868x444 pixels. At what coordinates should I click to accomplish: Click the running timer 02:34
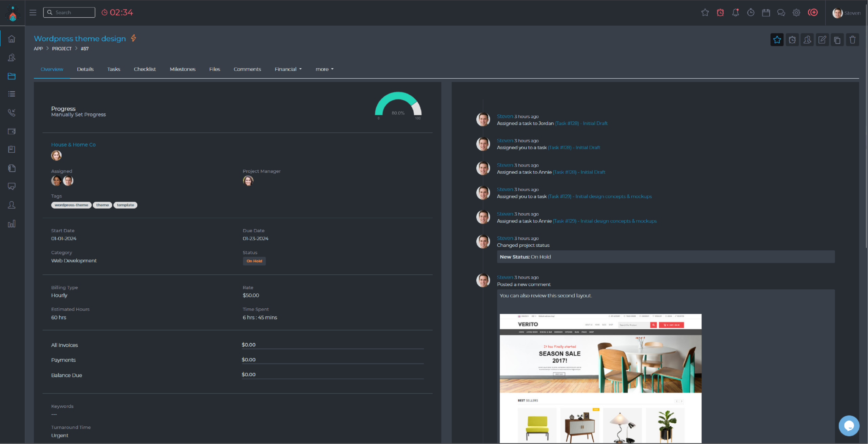[x=117, y=13]
